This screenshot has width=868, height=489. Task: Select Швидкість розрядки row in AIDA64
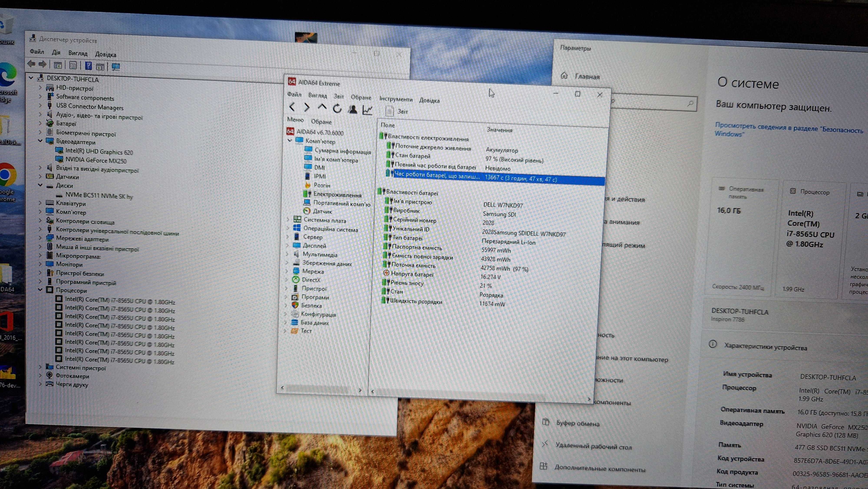[x=416, y=301]
